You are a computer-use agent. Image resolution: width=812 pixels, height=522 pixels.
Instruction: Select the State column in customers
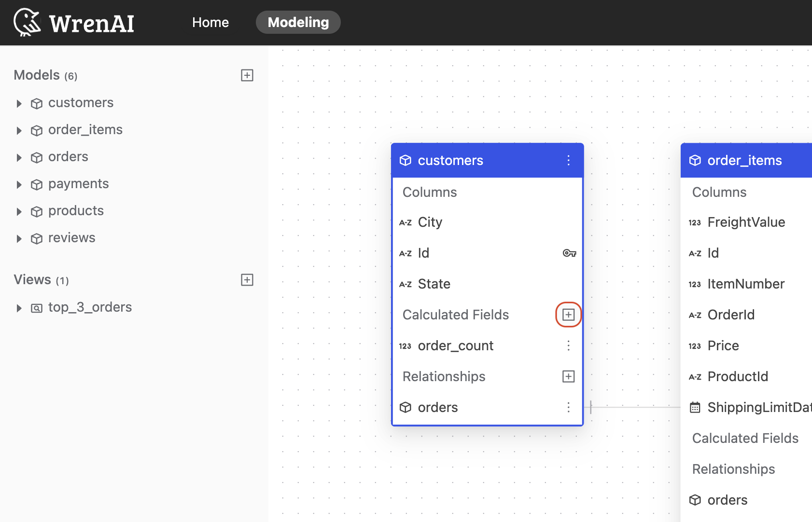point(488,284)
